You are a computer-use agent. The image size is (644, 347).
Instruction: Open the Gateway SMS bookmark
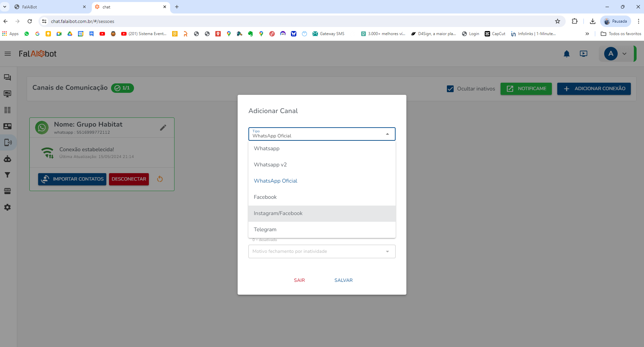click(328, 34)
